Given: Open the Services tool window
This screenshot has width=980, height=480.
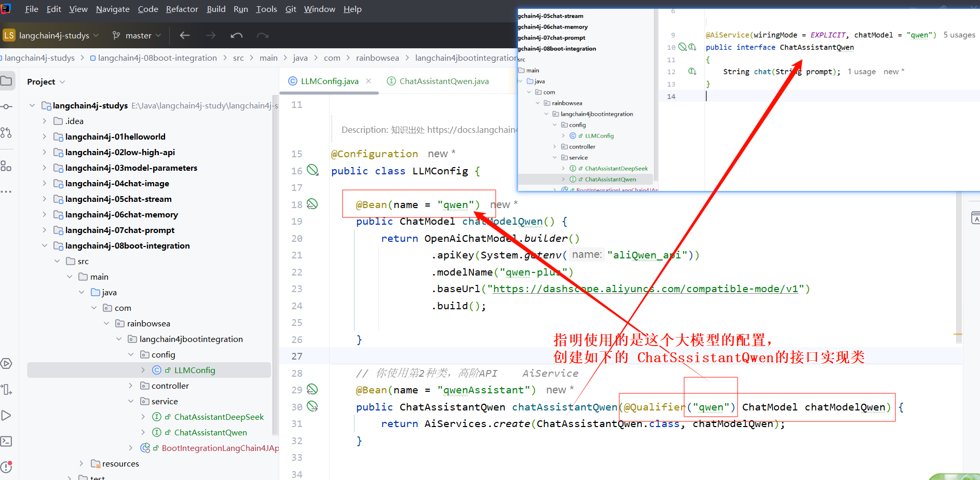Looking at the screenshot, I should point(7,364).
